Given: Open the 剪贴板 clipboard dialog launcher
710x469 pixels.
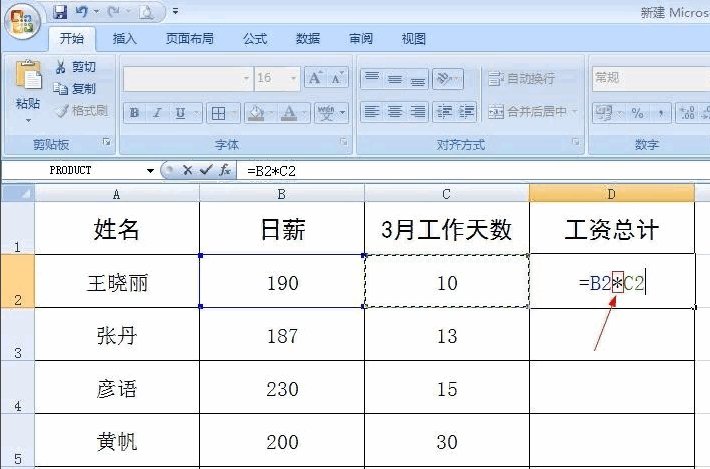Looking at the screenshot, I should tap(107, 142).
